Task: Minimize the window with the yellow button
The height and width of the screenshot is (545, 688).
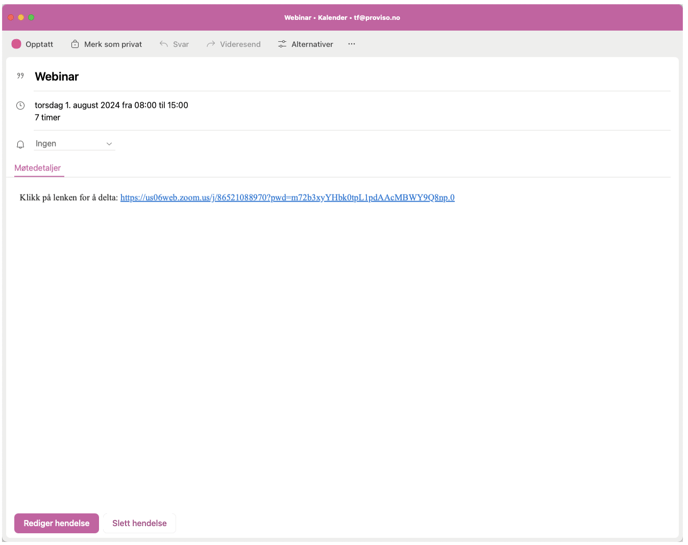Action: [x=21, y=17]
